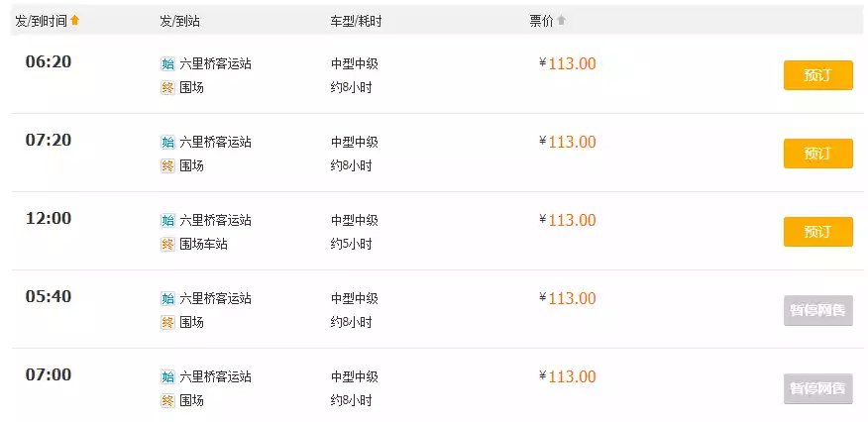Click the 发/到时间 column header
This screenshot has width=868, height=422.
tap(42, 20)
